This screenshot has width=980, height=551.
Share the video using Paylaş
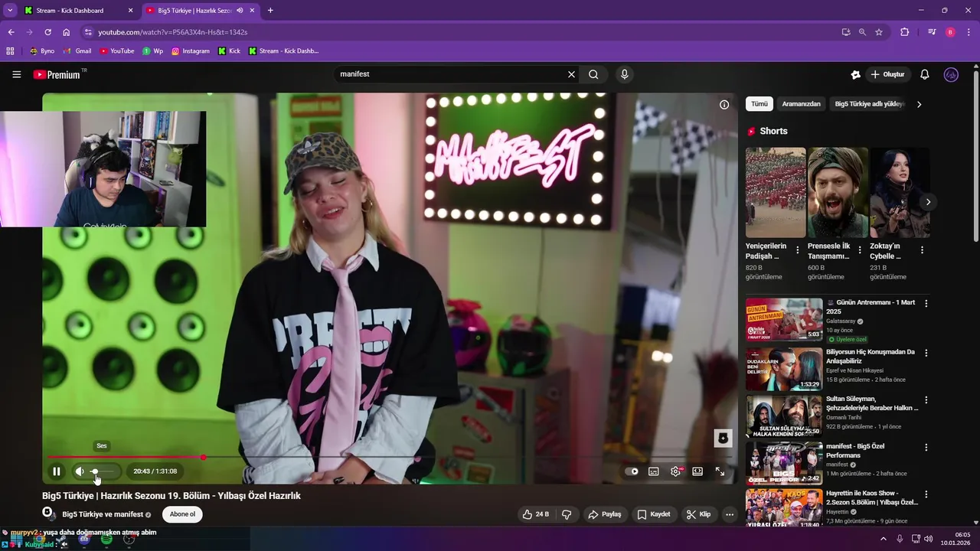pos(605,514)
